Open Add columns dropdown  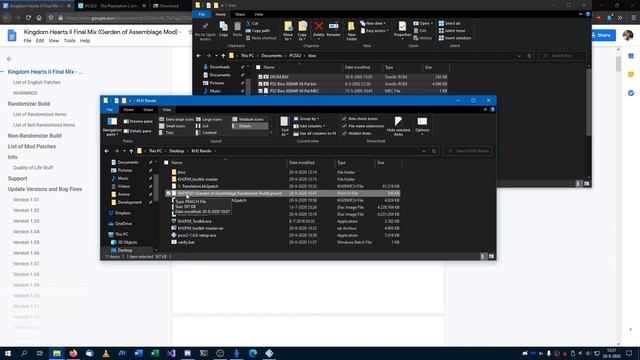[x=309, y=126]
